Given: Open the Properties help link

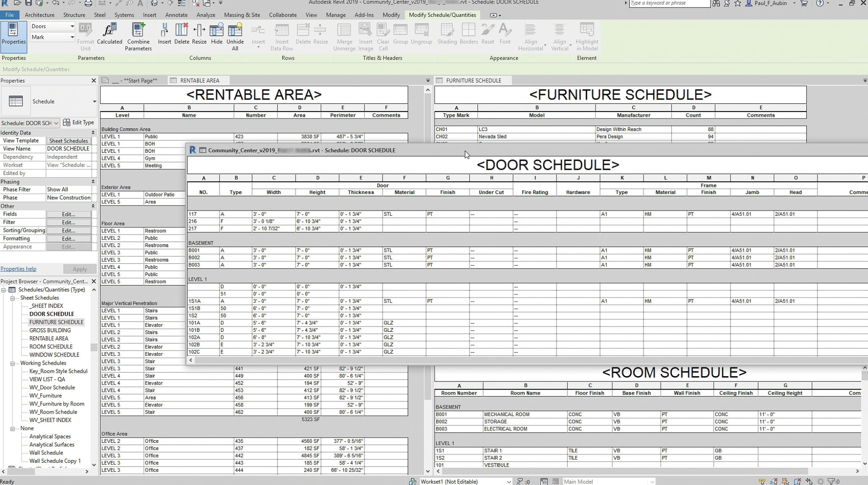Looking at the screenshot, I should pos(18,269).
